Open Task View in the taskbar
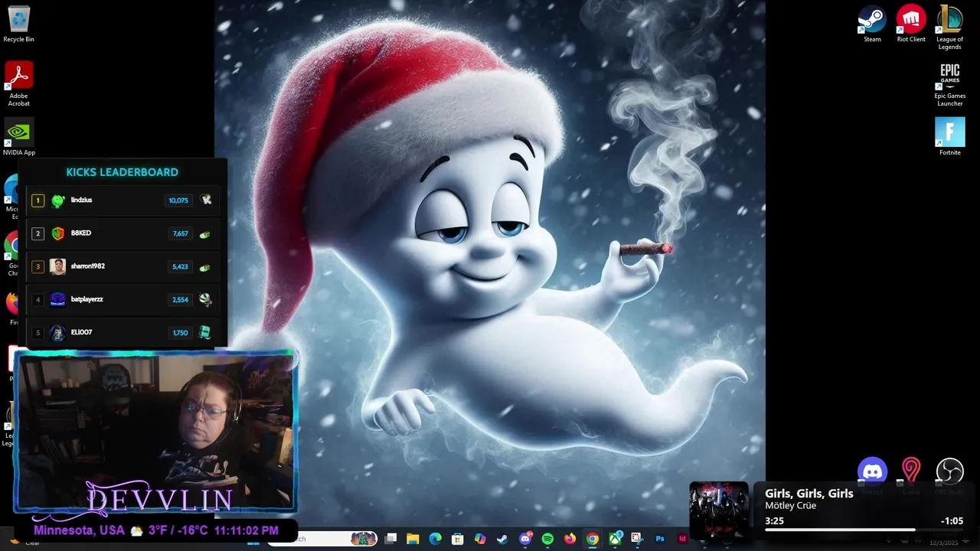 [390, 539]
